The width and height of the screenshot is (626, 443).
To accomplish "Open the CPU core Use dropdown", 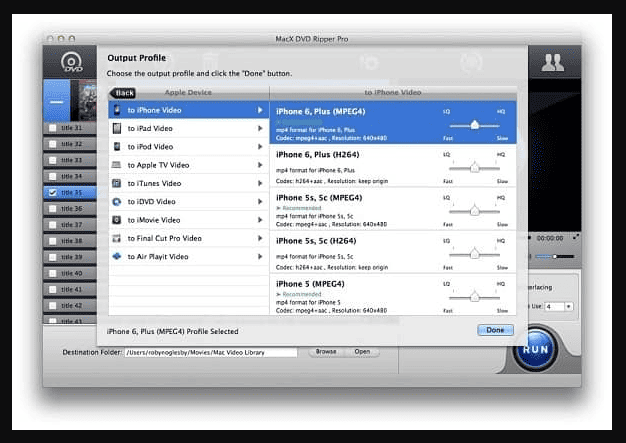I will click(569, 307).
